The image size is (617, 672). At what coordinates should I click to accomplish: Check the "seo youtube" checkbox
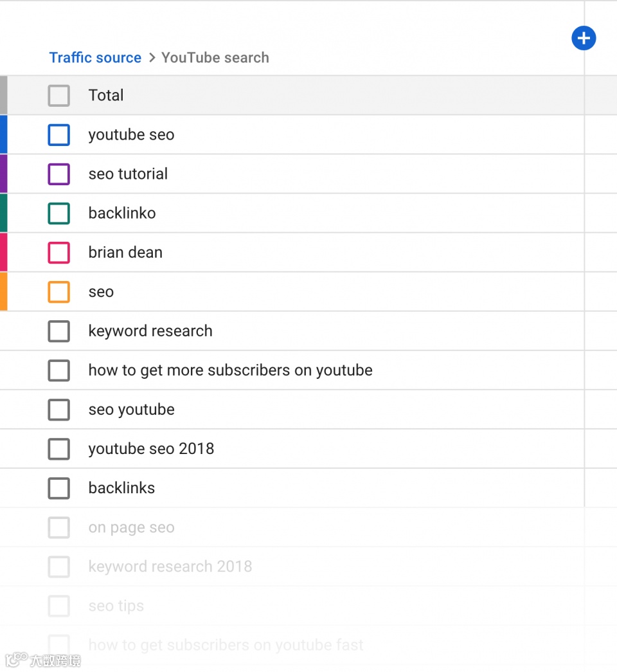pyautogui.click(x=58, y=410)
